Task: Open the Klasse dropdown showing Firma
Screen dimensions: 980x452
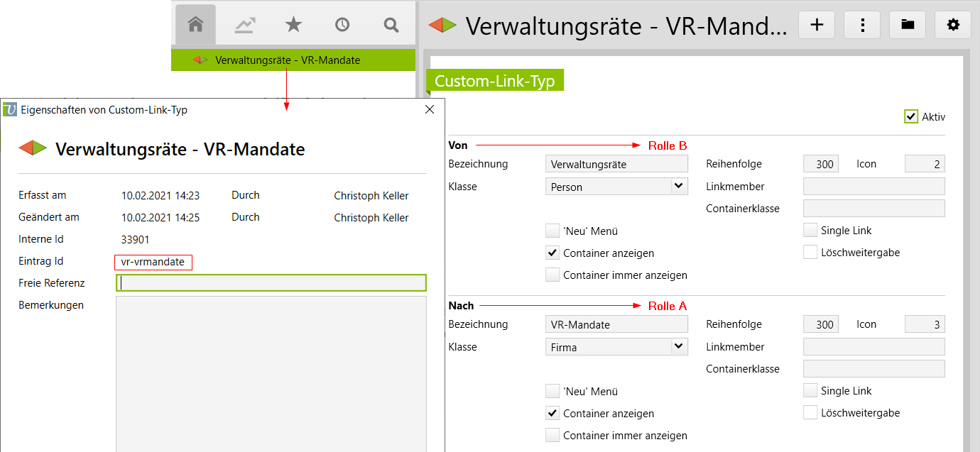Action: (x=616, y=347)
